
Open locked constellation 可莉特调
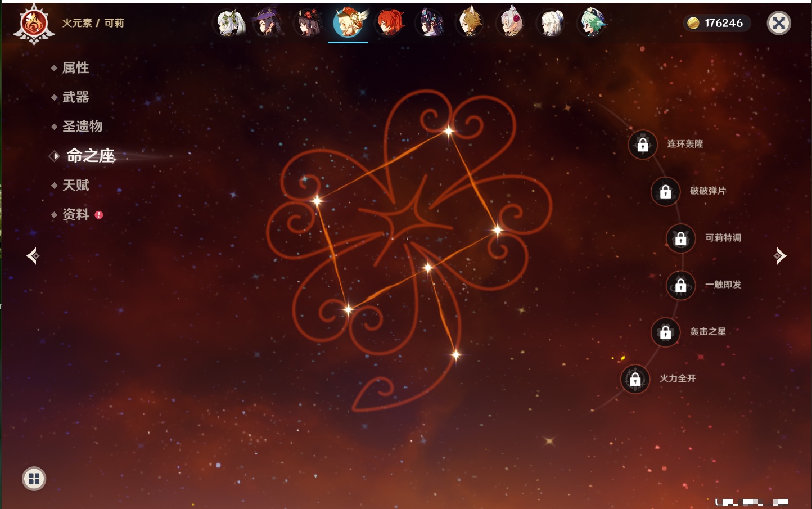click(681, 238)
